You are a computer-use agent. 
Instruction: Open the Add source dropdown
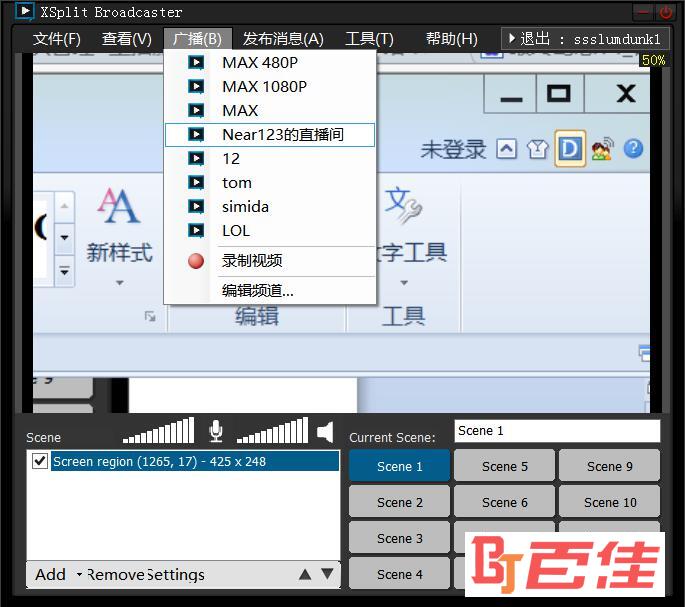[x=58, y=574]
